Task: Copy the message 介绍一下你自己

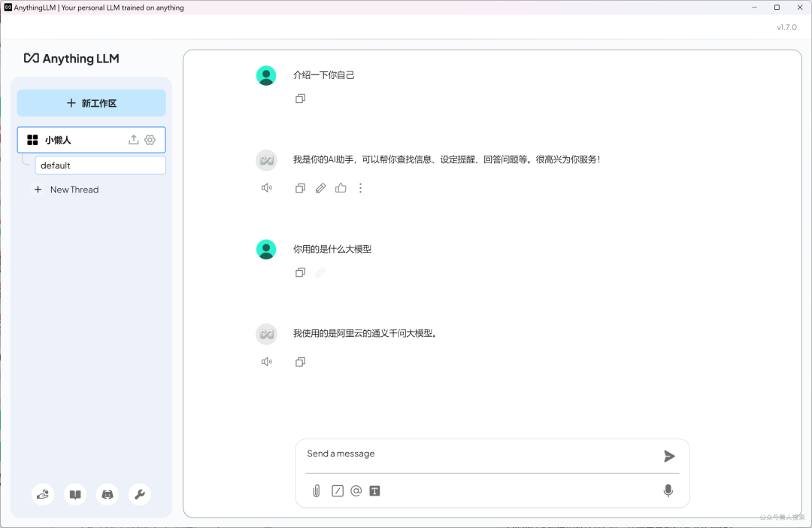Action: [300, 99]
